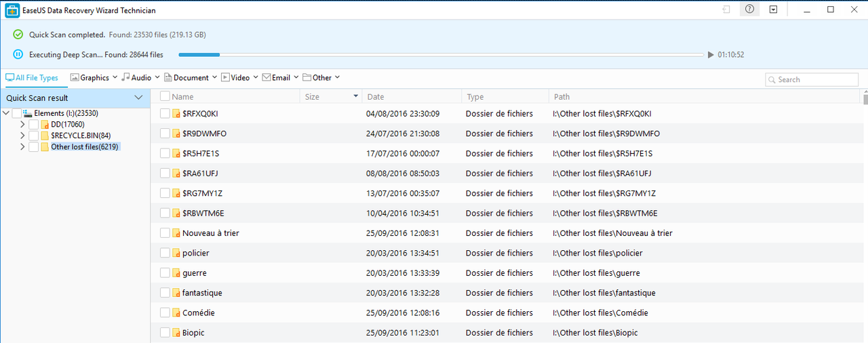Select the $RFXQ0KI folder name

pos(200,114)
